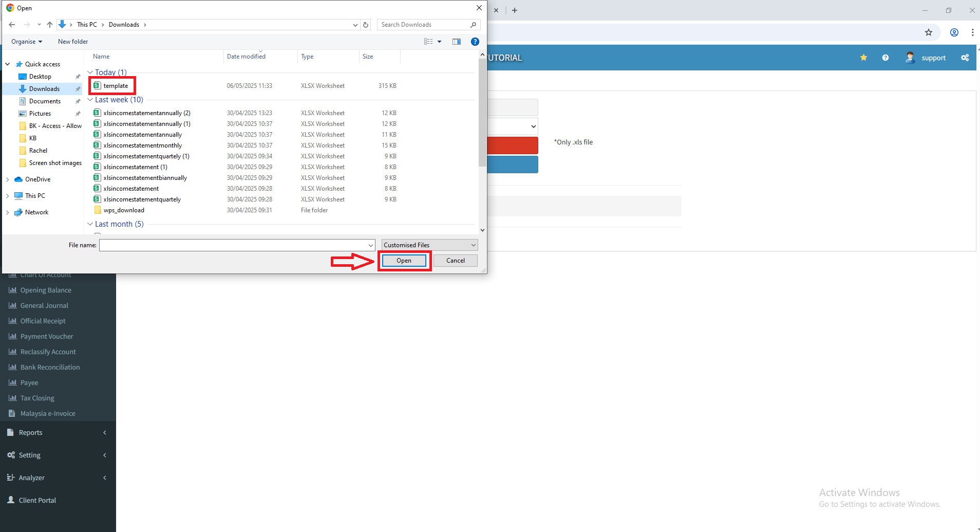
Task: Click the Chrome profile icon
Action: point(954,32)
